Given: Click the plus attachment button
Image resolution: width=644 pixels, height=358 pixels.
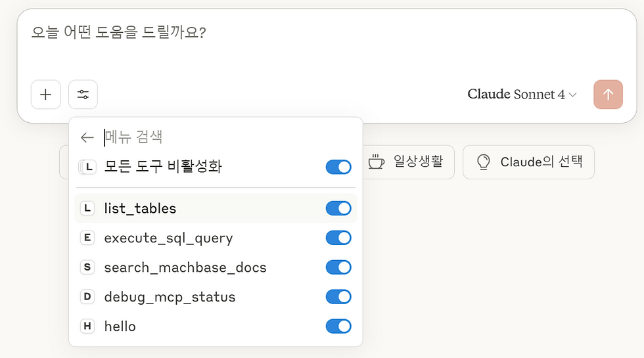Looking at the screenshot, I should click(45, 95).
